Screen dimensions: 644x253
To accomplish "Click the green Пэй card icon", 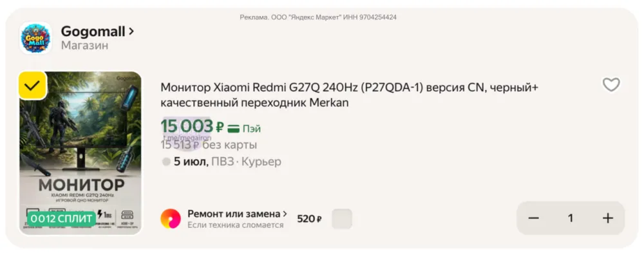I will tap(233, 129).
